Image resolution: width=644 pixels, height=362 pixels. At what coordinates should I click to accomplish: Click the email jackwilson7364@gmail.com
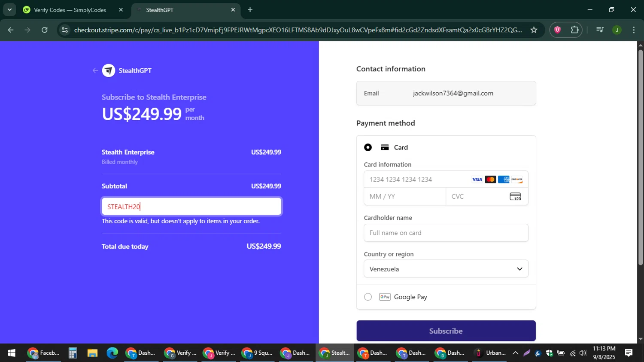(453, 93)
